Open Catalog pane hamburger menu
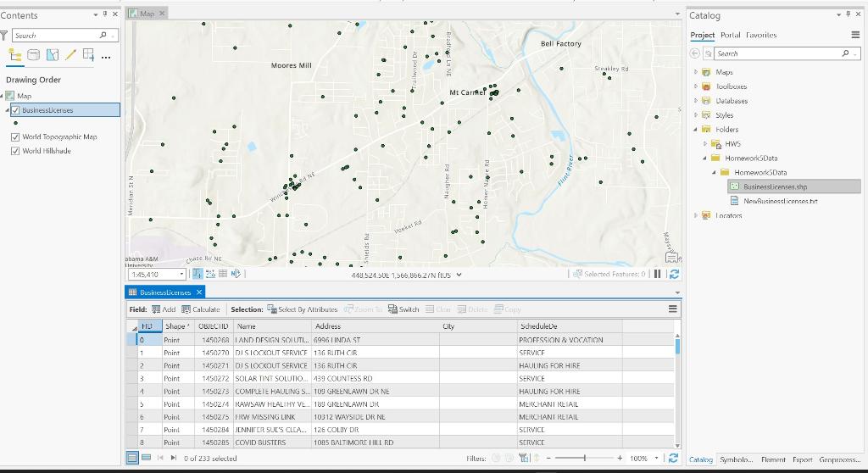This screenshot has width=868, height=473. tap(855, 35)
